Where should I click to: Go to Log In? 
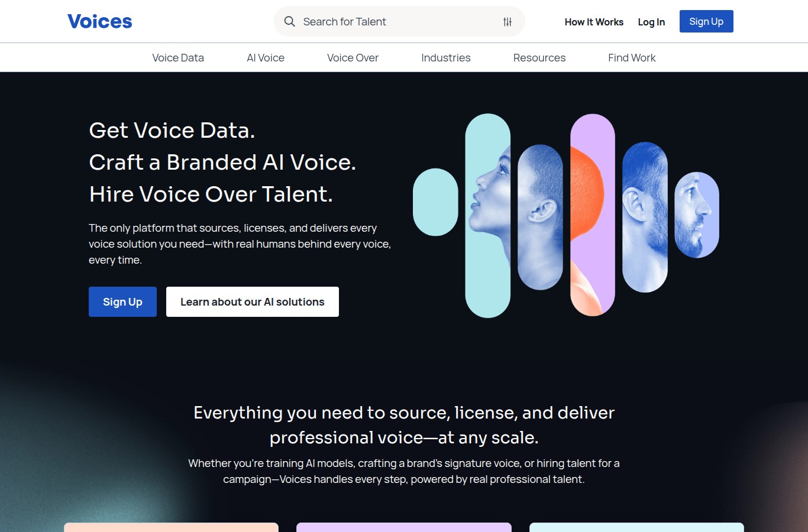click(651, 22)
